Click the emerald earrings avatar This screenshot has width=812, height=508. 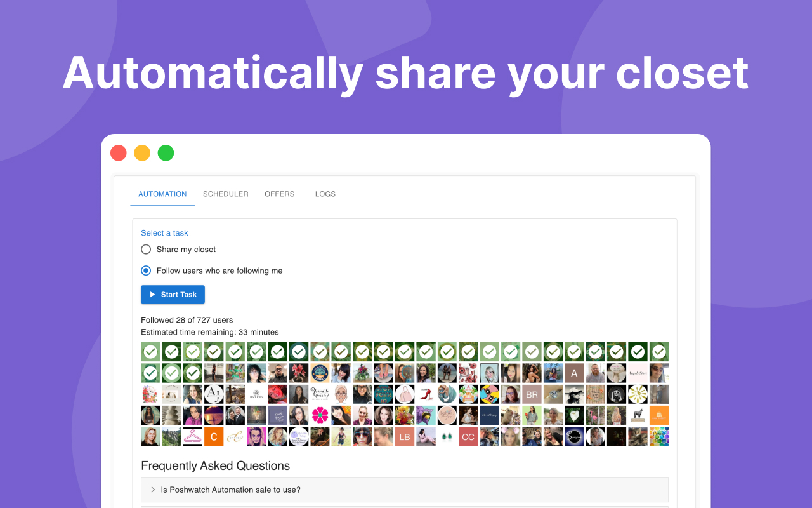[x=447, y=436]
